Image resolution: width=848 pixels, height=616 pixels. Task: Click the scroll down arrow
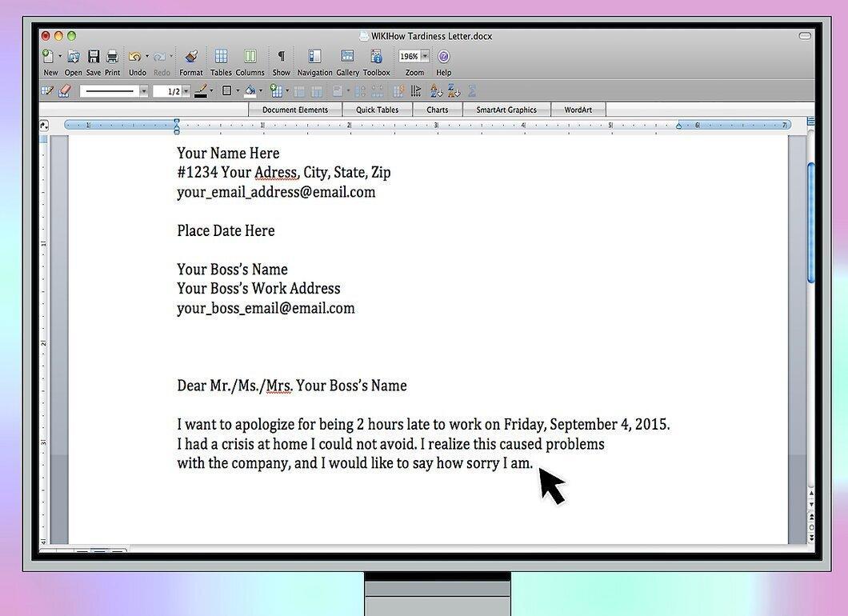point(811,505)
